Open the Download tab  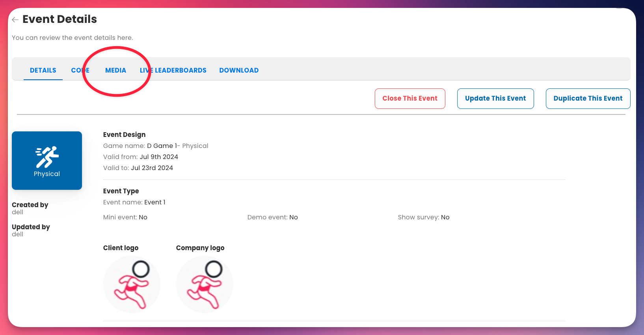coord(239,70)
